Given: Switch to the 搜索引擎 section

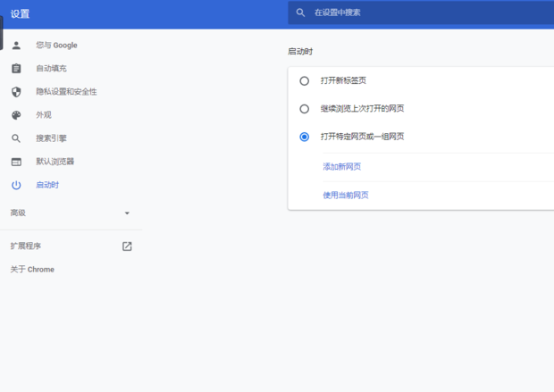Looking at the screenshot, I should click(51, 138).
